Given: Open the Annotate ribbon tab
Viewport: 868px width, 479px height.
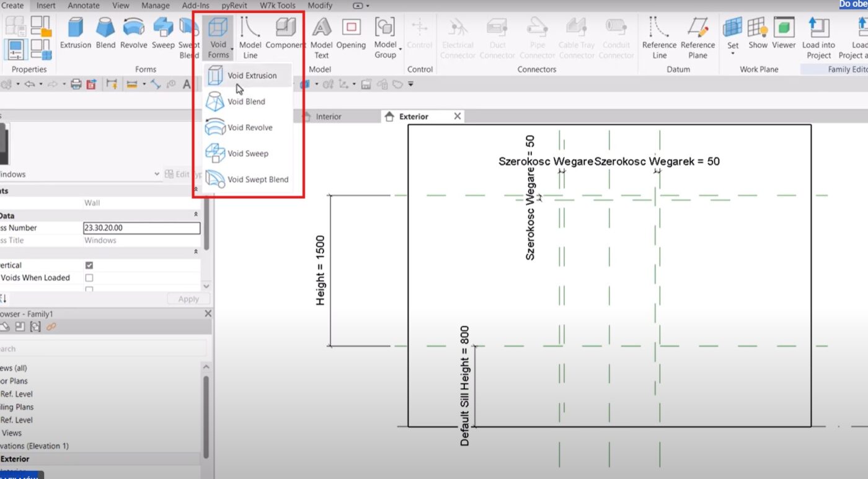Looking at the screenshot, I should point(83,6).
